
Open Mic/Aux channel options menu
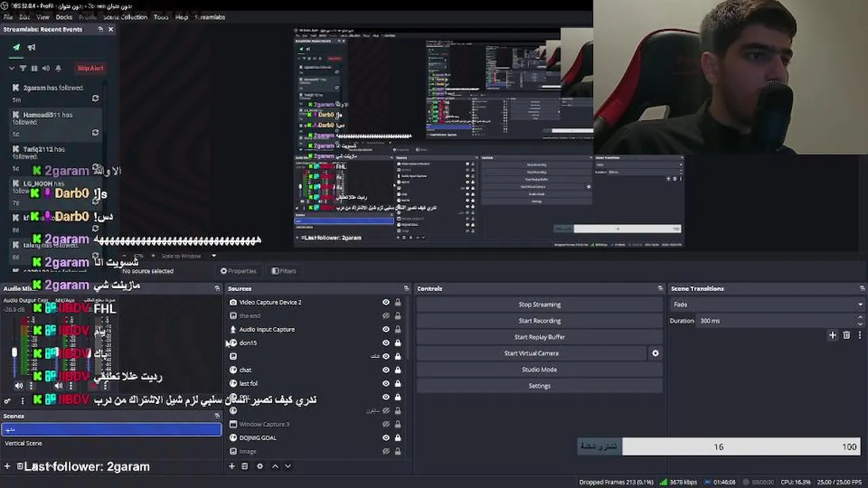70,386
